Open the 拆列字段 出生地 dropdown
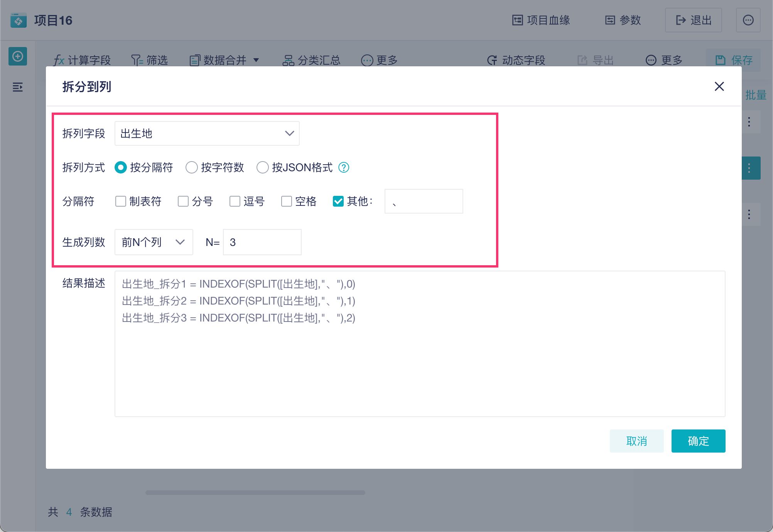 tap(207, 133)
